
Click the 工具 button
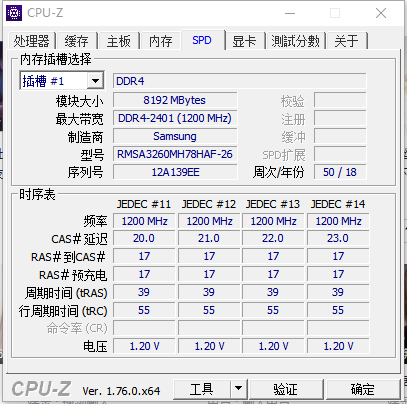click(x=201, y=388)
